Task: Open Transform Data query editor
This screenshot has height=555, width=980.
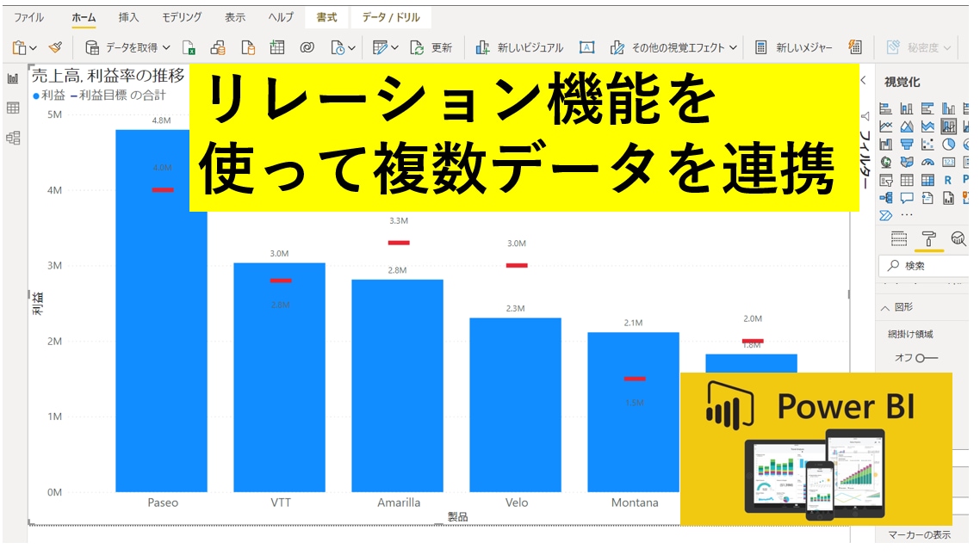Action: pos(380,47)
